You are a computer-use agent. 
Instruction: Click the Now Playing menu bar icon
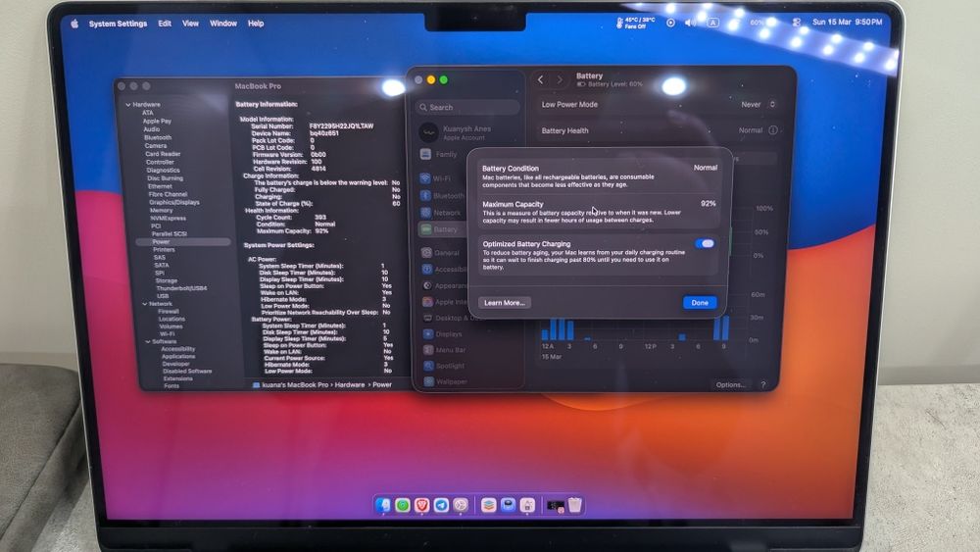tap(670, 23)
